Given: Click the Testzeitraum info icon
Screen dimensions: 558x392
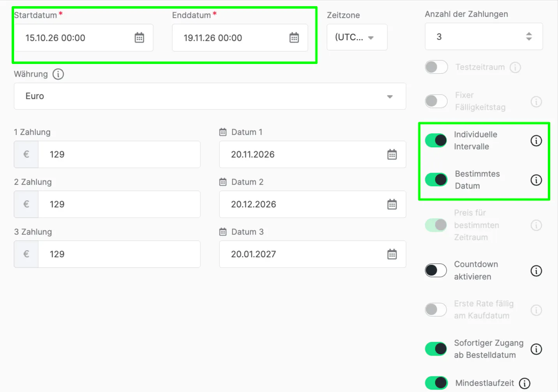Looking at the screenshot, I should pyautogui.click(x=515, y=67).
